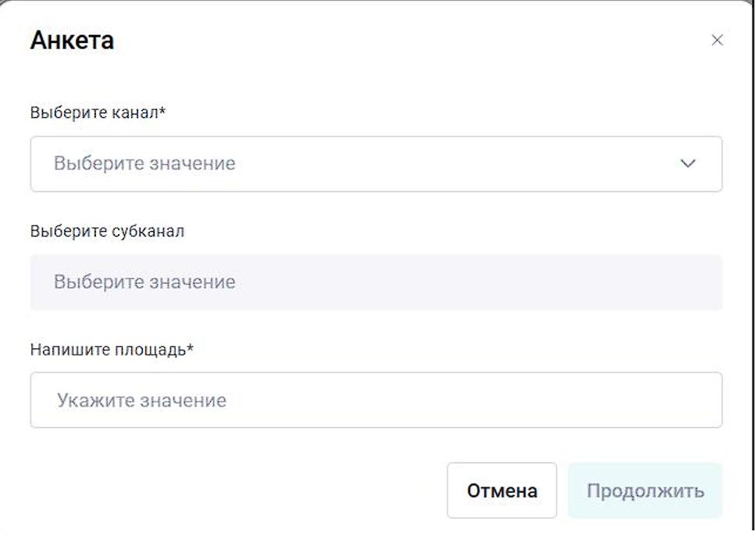Click the chevron arrow in the канал field
The width and height of the screenshot is (756, 535).
click(687, 164)
